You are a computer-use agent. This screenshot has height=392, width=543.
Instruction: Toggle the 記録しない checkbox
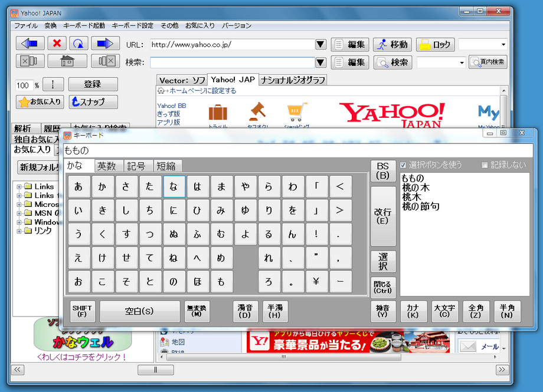click(485, 165)
